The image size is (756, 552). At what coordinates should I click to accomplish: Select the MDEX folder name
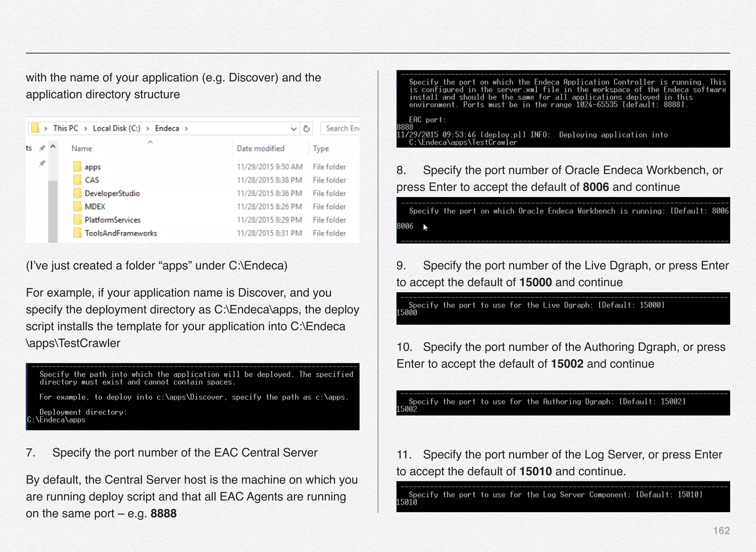click(95, 207)
